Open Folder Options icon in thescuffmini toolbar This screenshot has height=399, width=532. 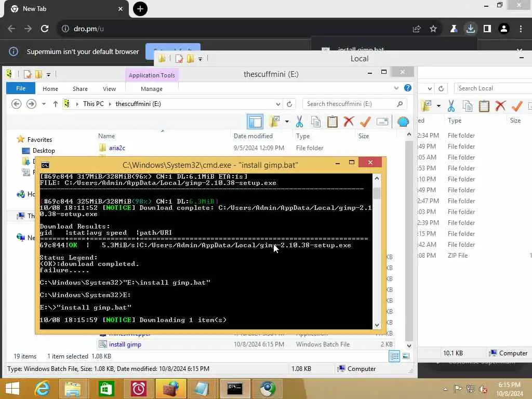274,122
